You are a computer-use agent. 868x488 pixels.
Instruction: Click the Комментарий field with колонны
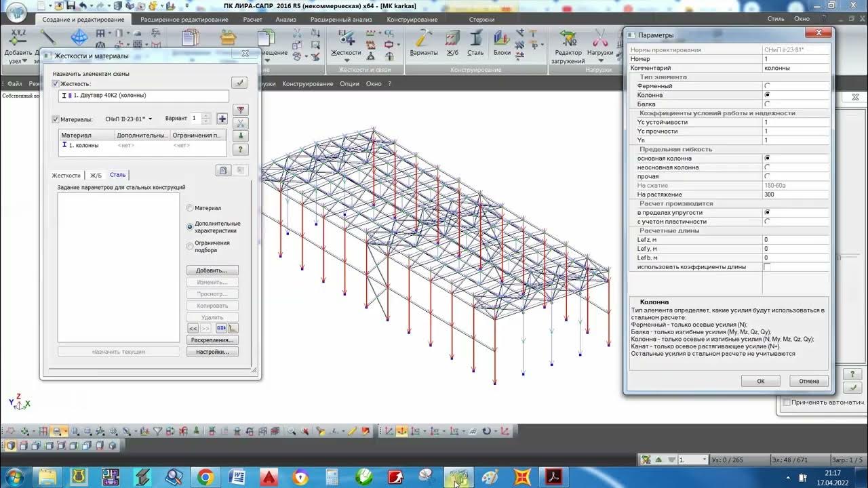point(795,68)
